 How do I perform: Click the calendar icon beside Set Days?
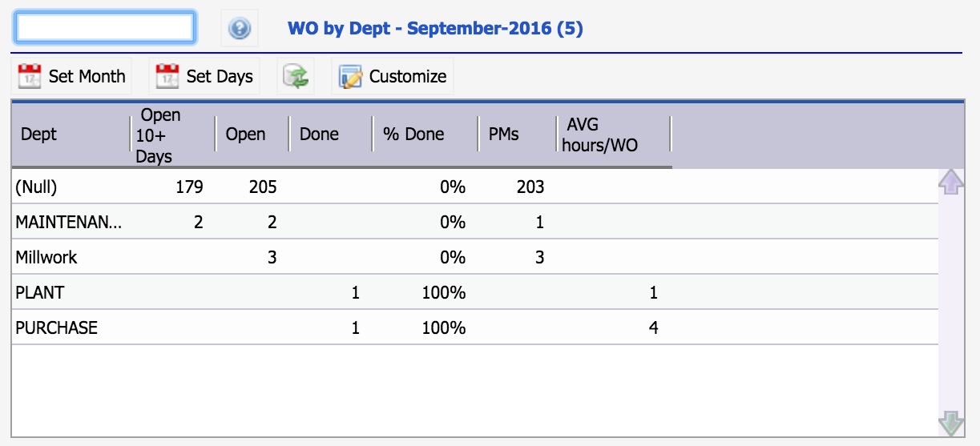(x=167, y=77)
